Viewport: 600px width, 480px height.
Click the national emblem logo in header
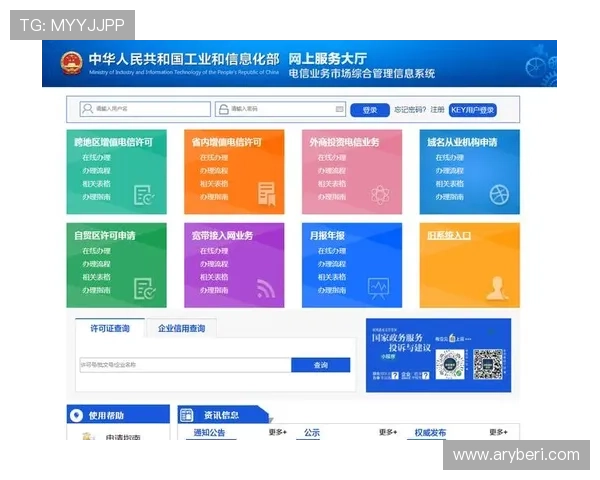(x=72, y=64)
